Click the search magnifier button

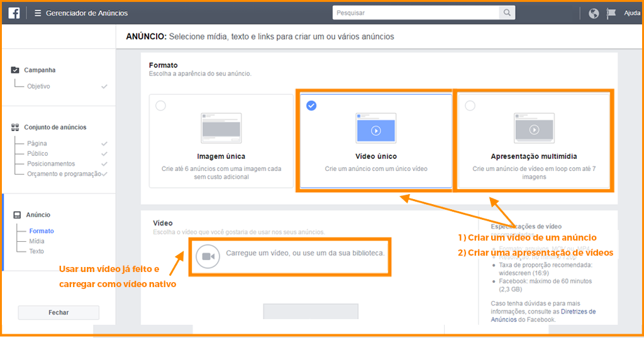click(x=507, y=13)
